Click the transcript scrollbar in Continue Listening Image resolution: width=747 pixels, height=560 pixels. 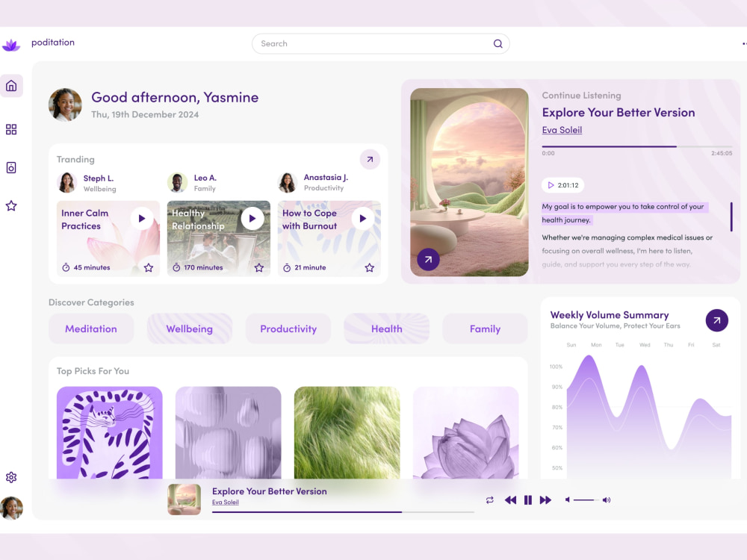731,217
